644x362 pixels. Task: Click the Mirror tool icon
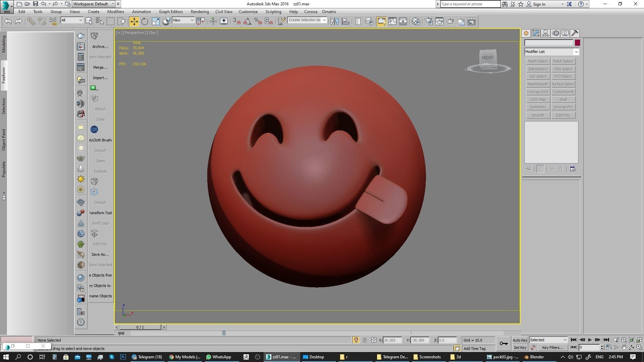334,21
